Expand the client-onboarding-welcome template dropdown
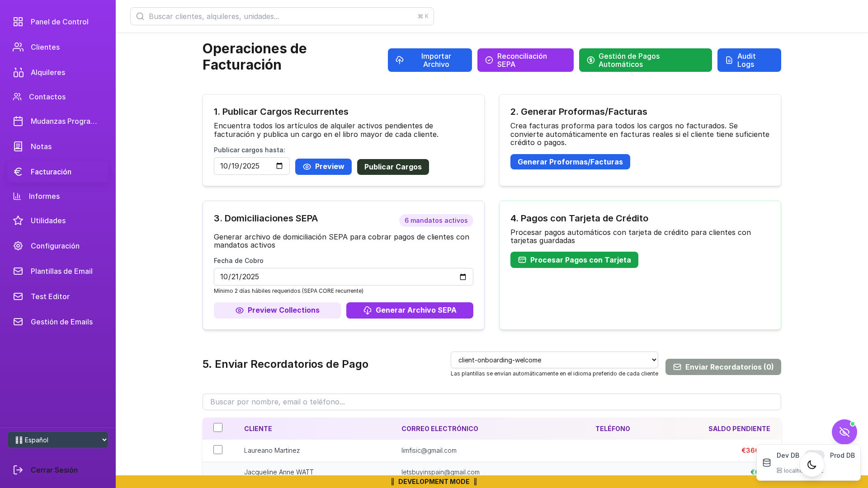This screenshot has height=488, width=868. tap(554, 360)
